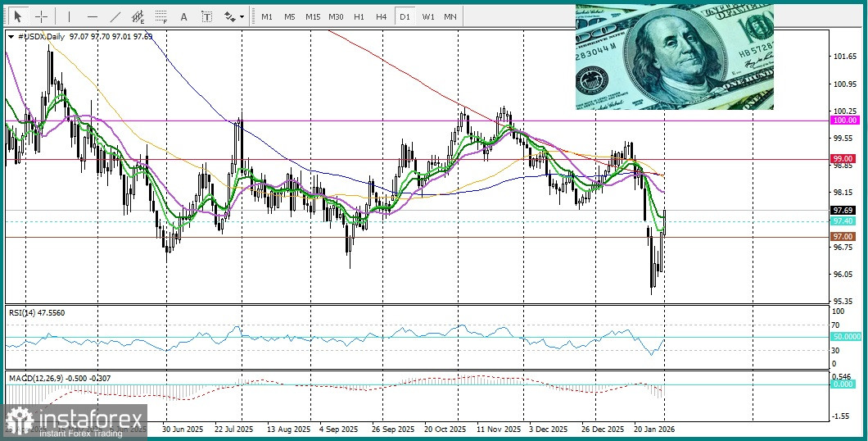Click the 20 Jan 2026 date label
868x441 pixels.
(x=654, y=430)
